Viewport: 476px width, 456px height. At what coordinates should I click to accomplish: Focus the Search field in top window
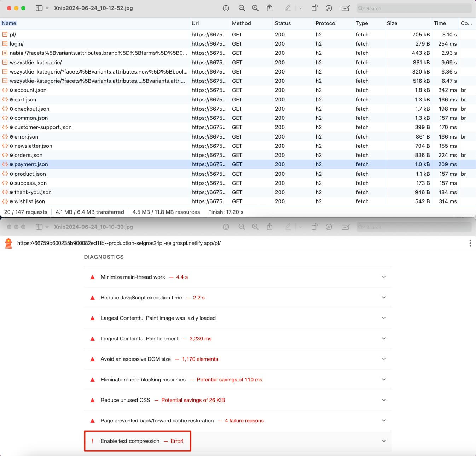414,8
